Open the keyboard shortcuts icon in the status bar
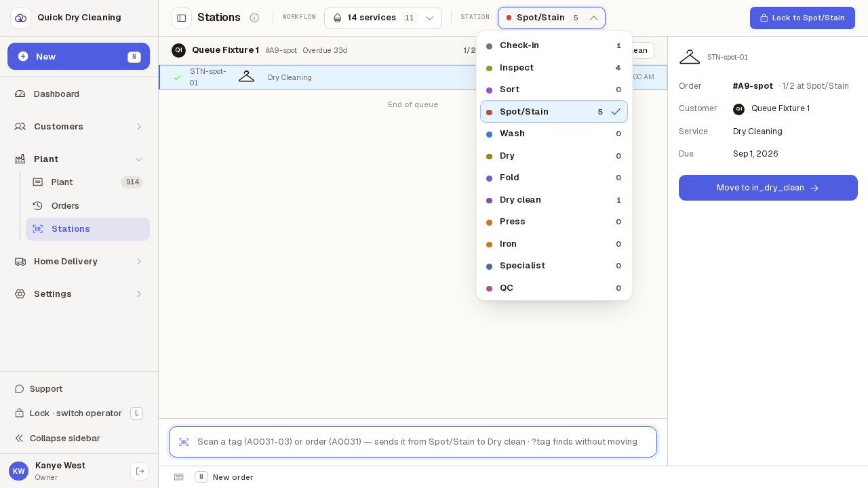868x488 pixels. click(x=179, y=477)
